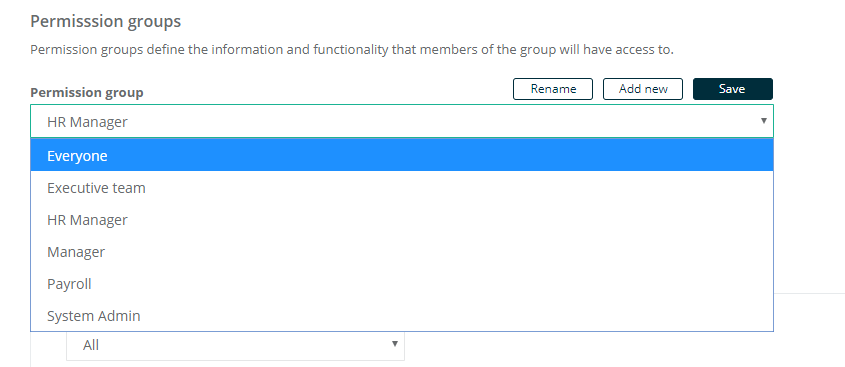Open the All dropdown below the list
The height and width of the screenshot is (367, 845).
click(236, 345)
